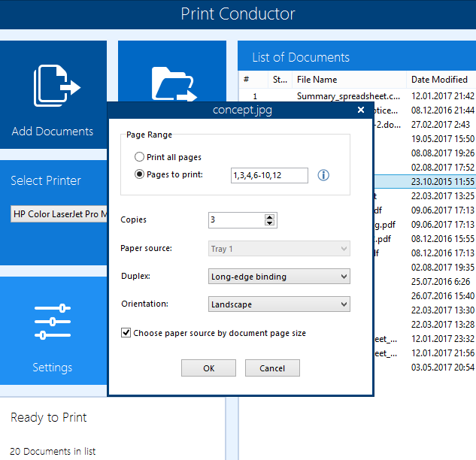476x460 pixels.
Task: Sort by File Name column header
Action: coord(349,80)
